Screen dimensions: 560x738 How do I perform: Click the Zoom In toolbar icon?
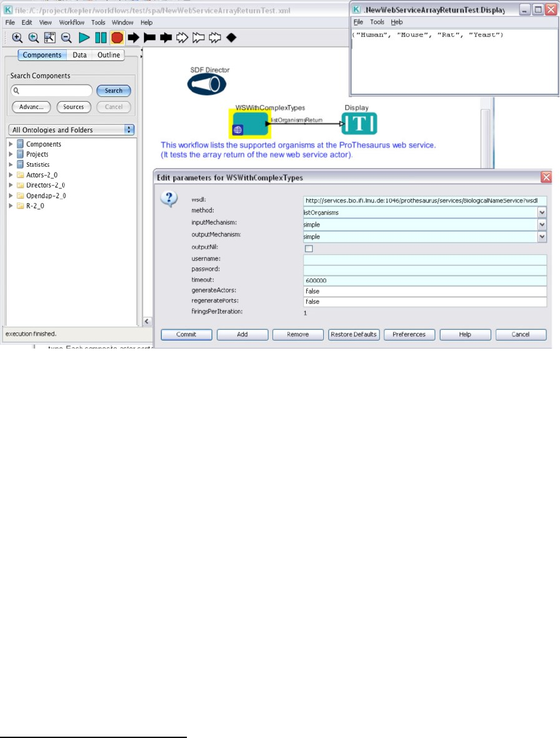coord(18,38)
